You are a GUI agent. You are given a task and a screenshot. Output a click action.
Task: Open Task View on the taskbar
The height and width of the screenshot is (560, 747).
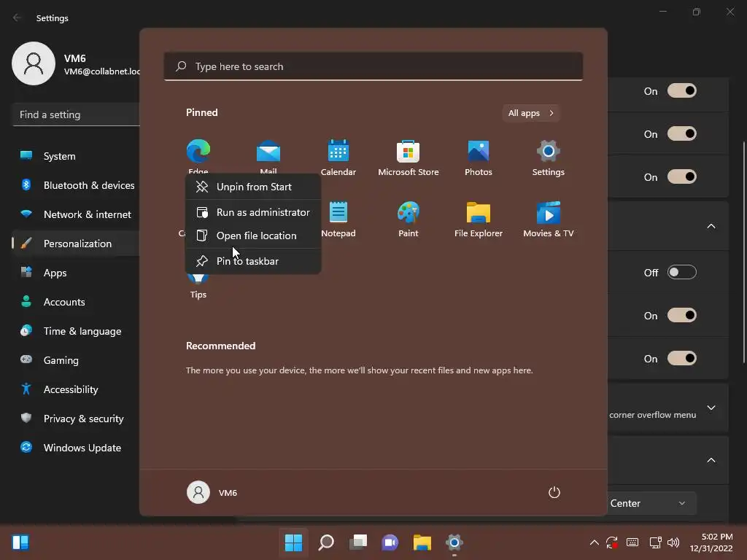point(358,542)
